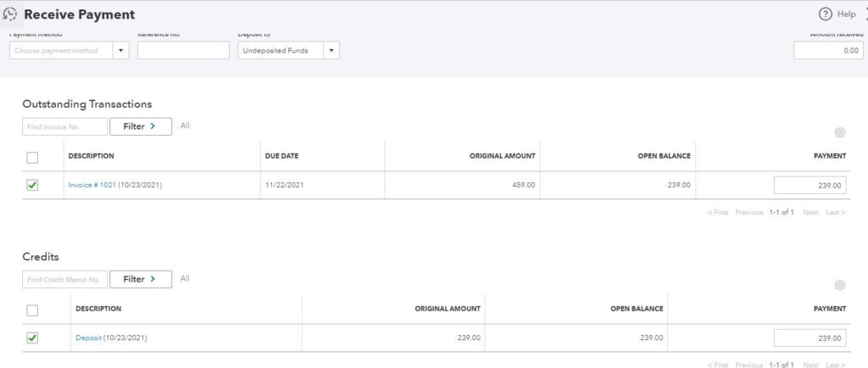Viewport: 868px width, 368px height.
Task: Open Invoice # 1021 link
Action: coord(92,185)
